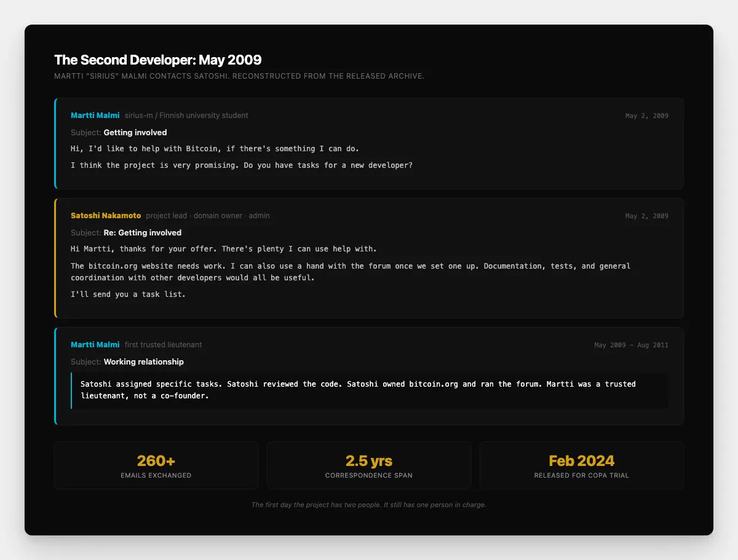The width and height of the screenshot is (738, 560).
Task: Click date range 'May 2009 — Aug 2011'
Action: (632, 345)
